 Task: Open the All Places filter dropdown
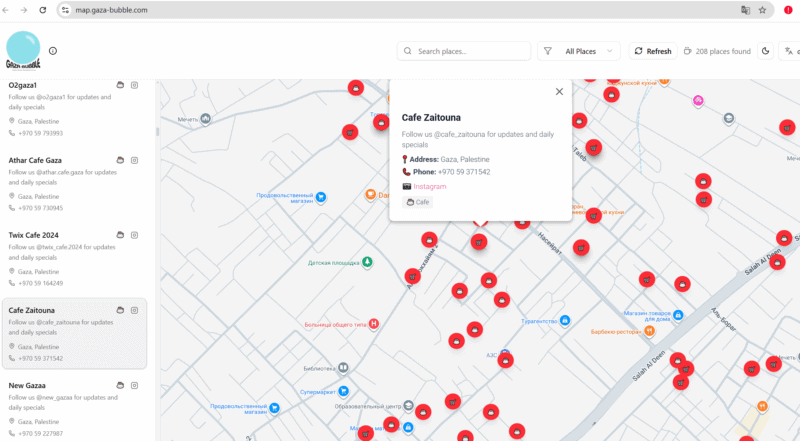point(580,51)
